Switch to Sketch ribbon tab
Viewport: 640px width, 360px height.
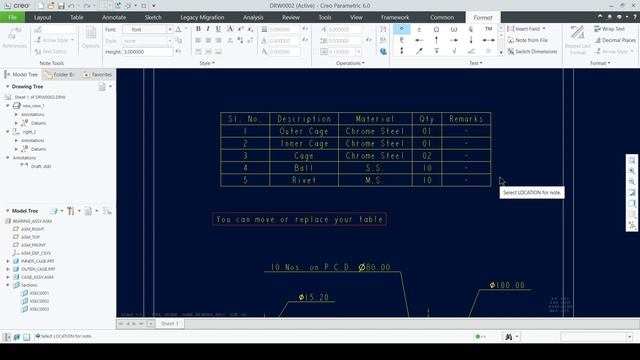[x=153, y=17]
